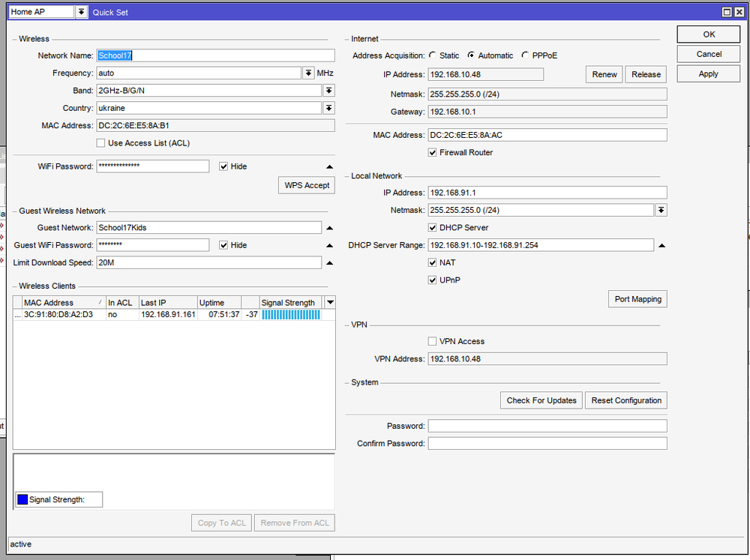This screenshot has width=750, height=560.
Task: Collapse the Guest WiFi Password arrow
Action: coord(328,245)
